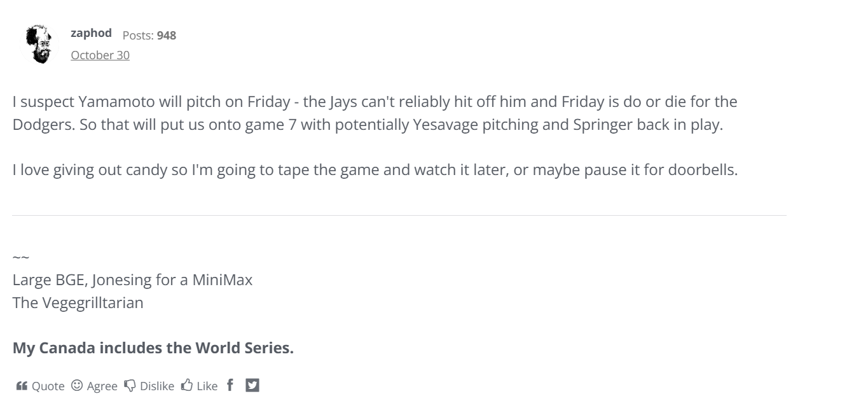This screenshot has width=868, height=394.
Task: Open the October 30 post permalink
Action: (x=100, y=55)
